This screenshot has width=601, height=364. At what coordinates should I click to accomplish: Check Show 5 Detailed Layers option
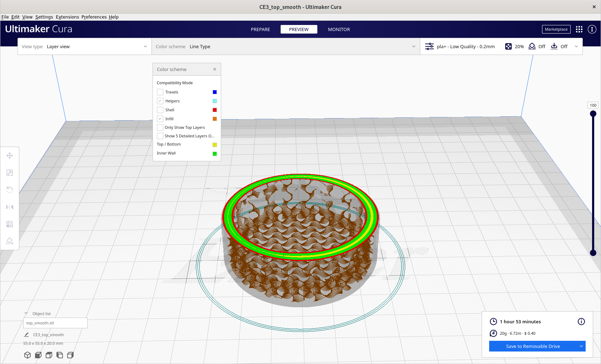pos(160,136)
